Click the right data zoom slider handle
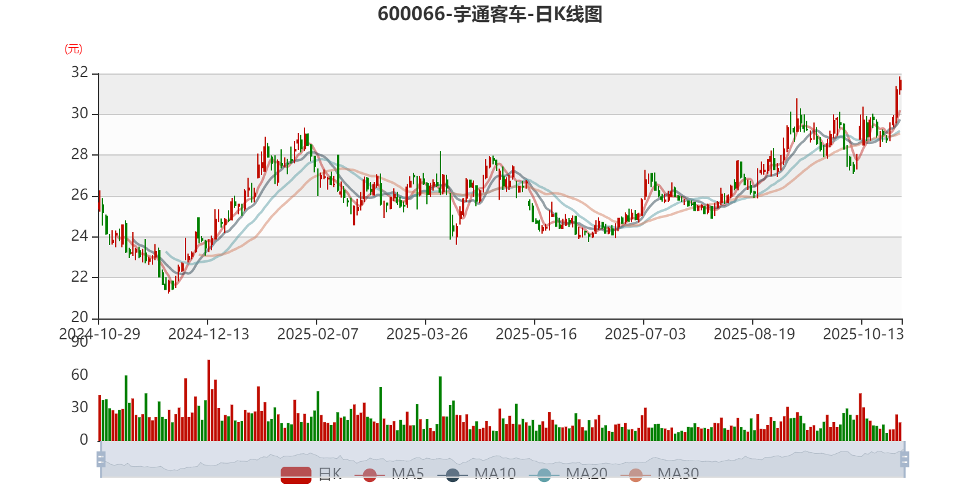The image size is (980, 490). [x=905, y=459]
